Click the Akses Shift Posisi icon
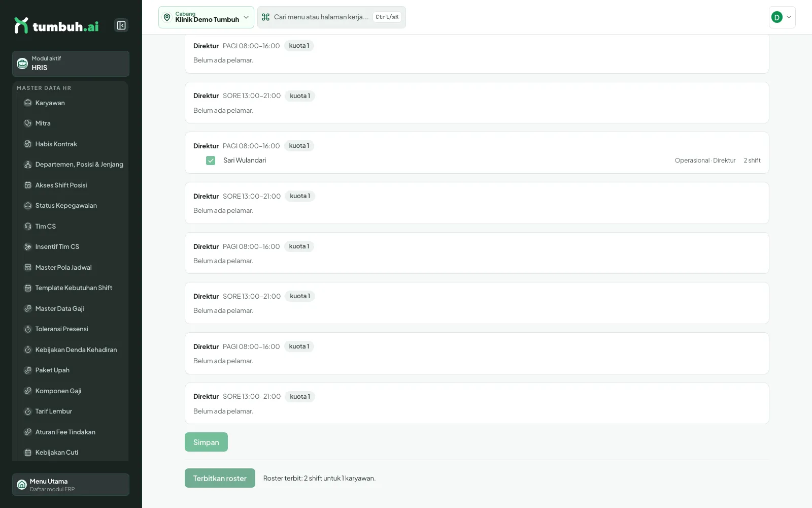The image size is (812, 508). pos(28,185)
